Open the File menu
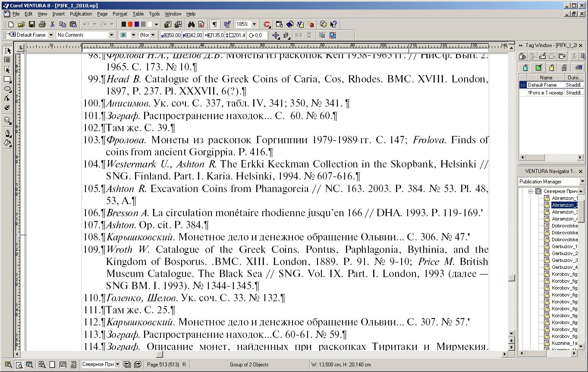Image resolution: width=588 pixels, height=372 pixels. pyautogui.click(x=16, y=14)
